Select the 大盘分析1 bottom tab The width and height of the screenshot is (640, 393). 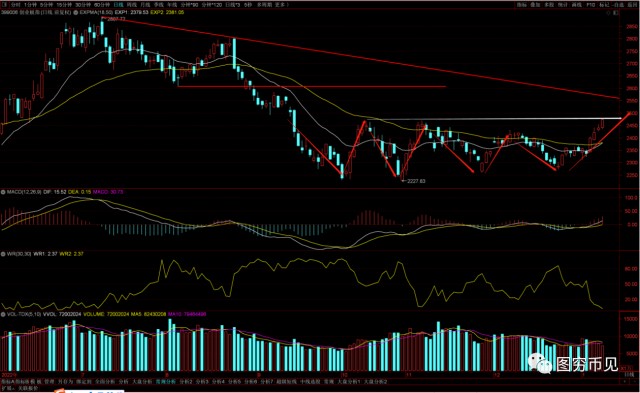pyautogui.click(x=350, y=382)
